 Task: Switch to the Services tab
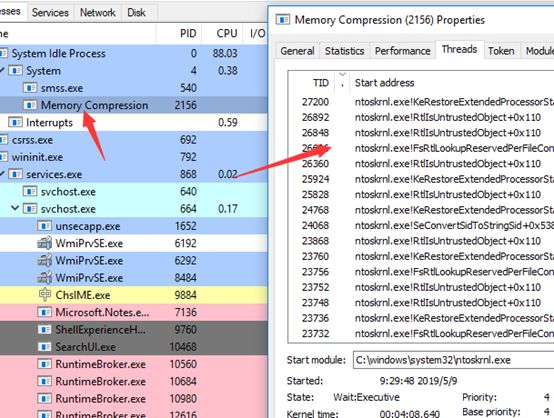pos(50,13)
